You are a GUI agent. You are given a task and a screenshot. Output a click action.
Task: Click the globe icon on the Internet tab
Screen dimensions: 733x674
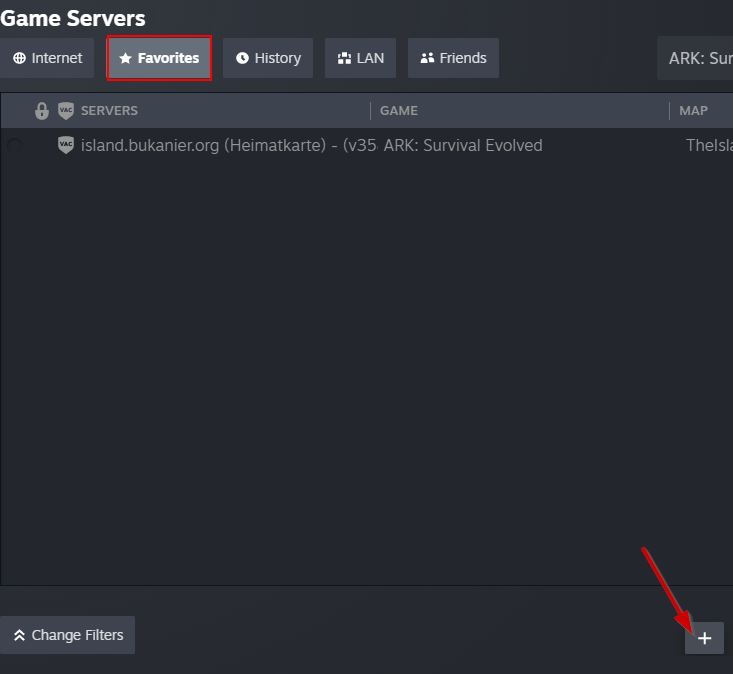click(x=19, y=58)
